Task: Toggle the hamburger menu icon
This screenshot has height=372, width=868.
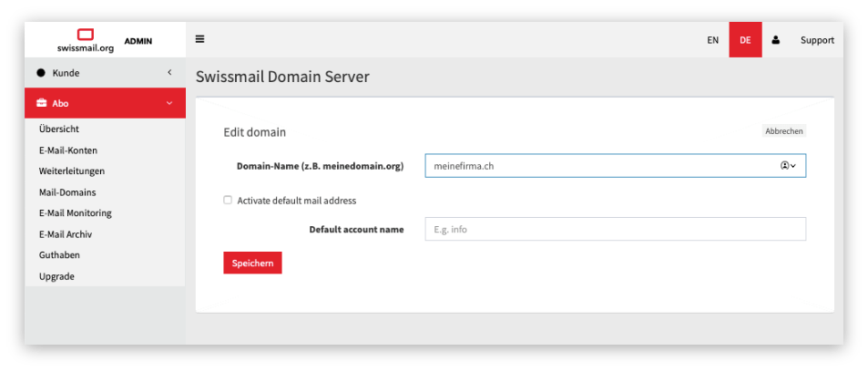Action: [199, 39]
